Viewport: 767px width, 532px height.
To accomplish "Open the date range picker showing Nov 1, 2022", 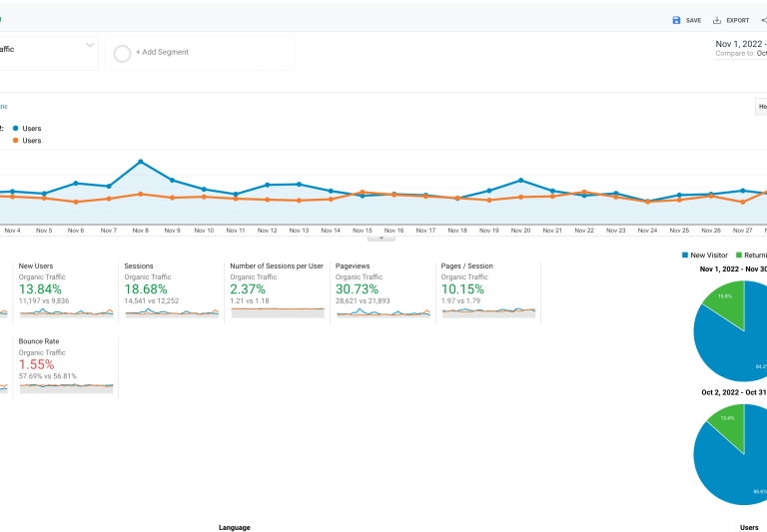I will point(740,44).
